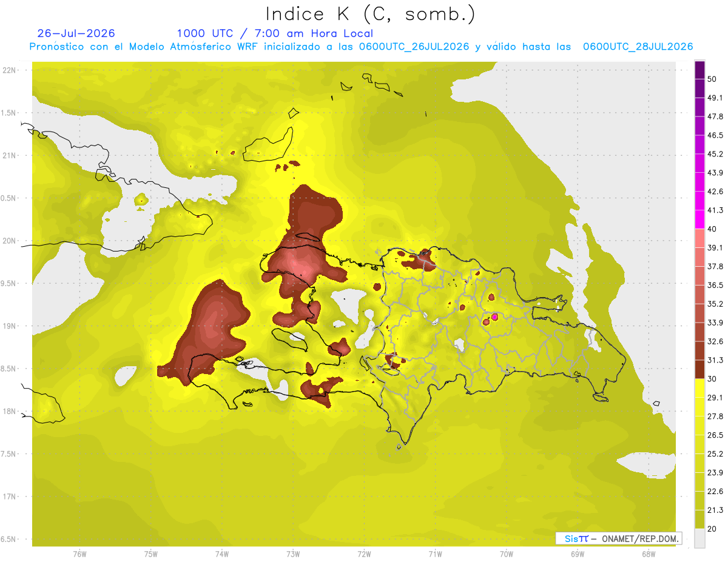Click the '19N' latitude label
728x562 pixels.
(x=9, y=326)
